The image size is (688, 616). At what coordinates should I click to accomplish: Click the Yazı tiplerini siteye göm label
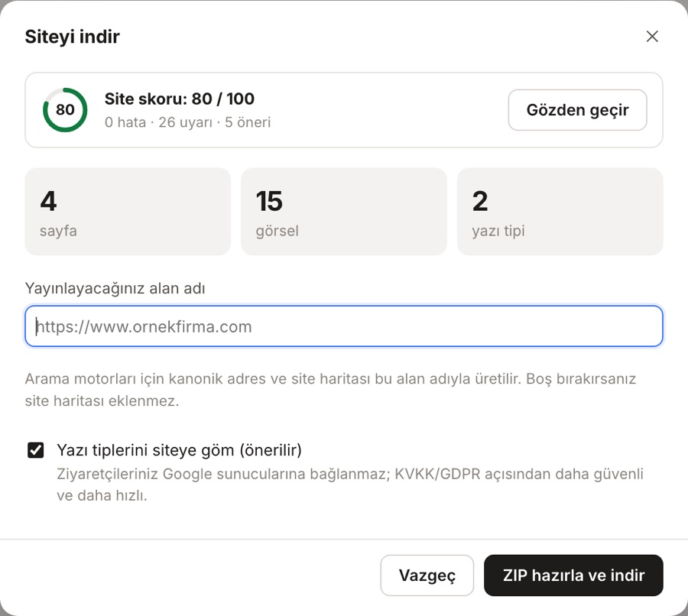180,450
